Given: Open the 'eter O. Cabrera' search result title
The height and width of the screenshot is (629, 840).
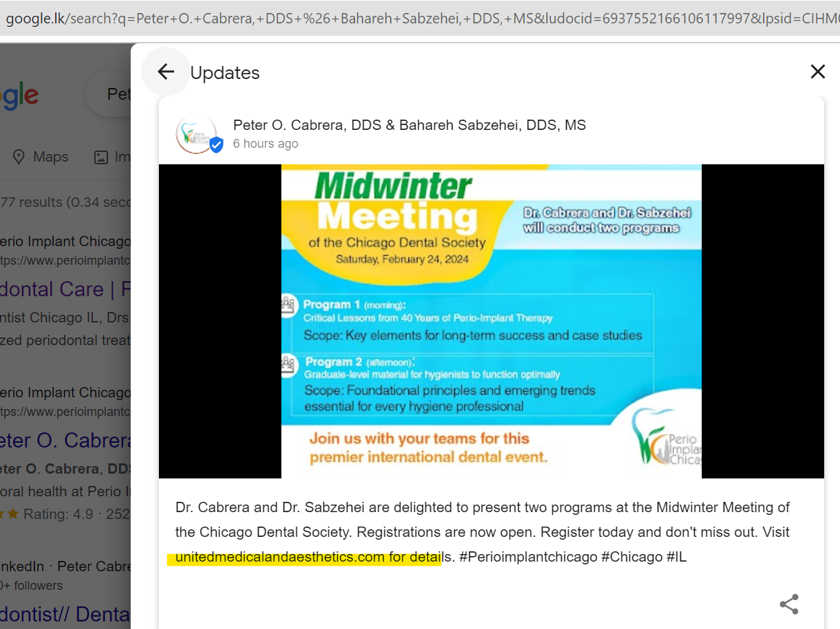Looking at the screenshot, I should click(x=65, y=440).
